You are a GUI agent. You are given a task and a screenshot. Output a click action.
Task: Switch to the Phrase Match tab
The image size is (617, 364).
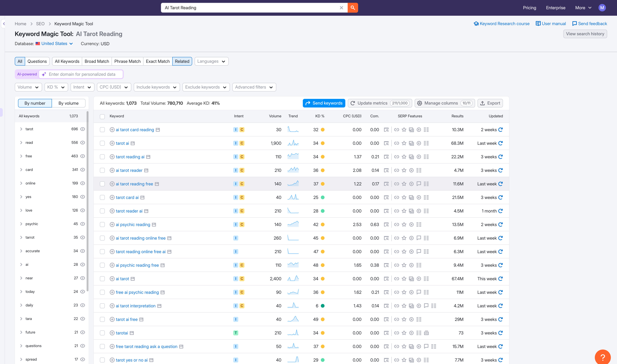click(127, 61)
